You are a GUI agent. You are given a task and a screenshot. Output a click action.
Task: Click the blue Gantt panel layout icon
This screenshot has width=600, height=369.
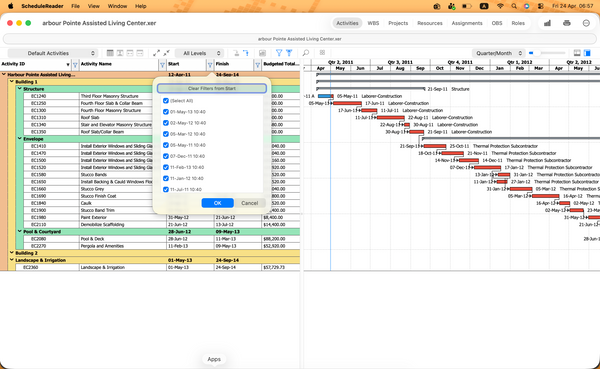pos(587,53)
